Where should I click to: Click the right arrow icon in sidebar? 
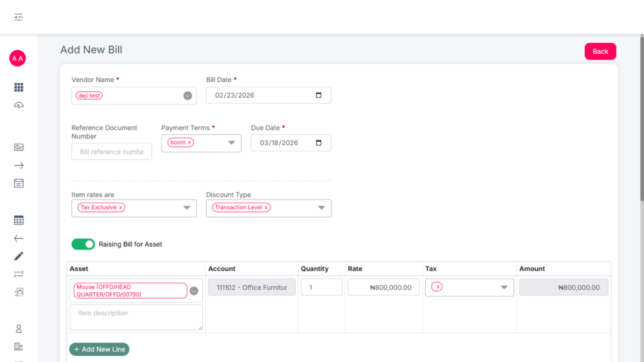pos(19,166)
